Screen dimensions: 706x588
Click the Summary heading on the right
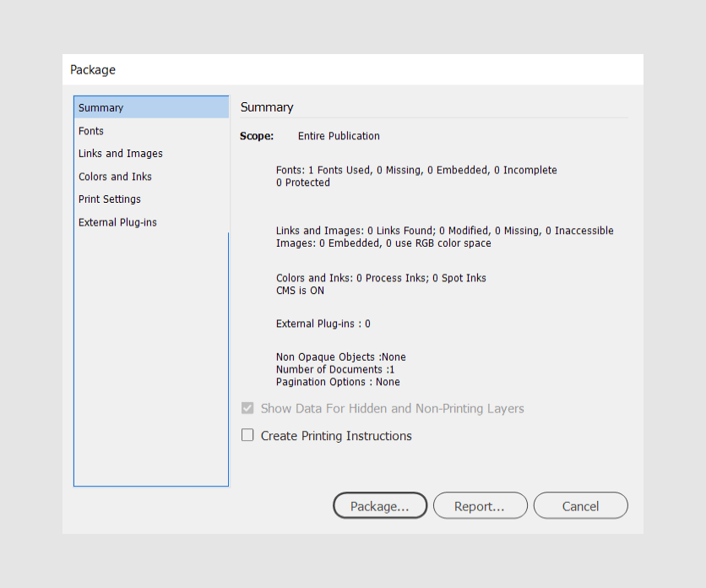tap(267, 107)
